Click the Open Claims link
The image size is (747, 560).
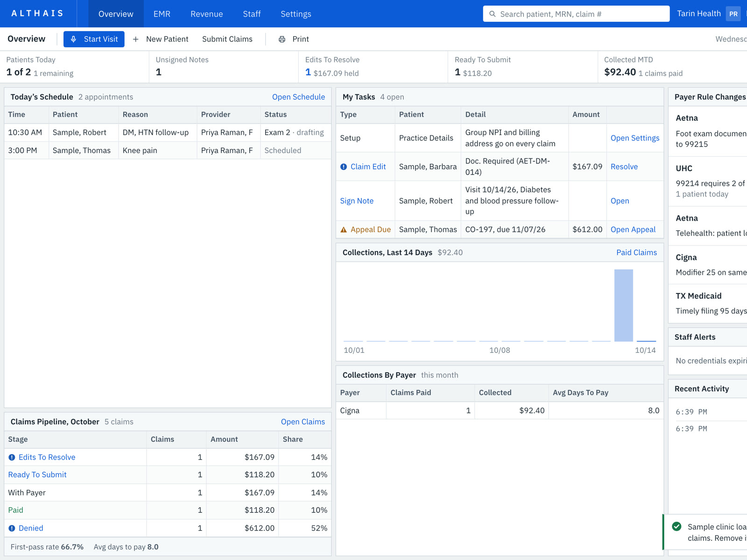(x=303, y=422)
